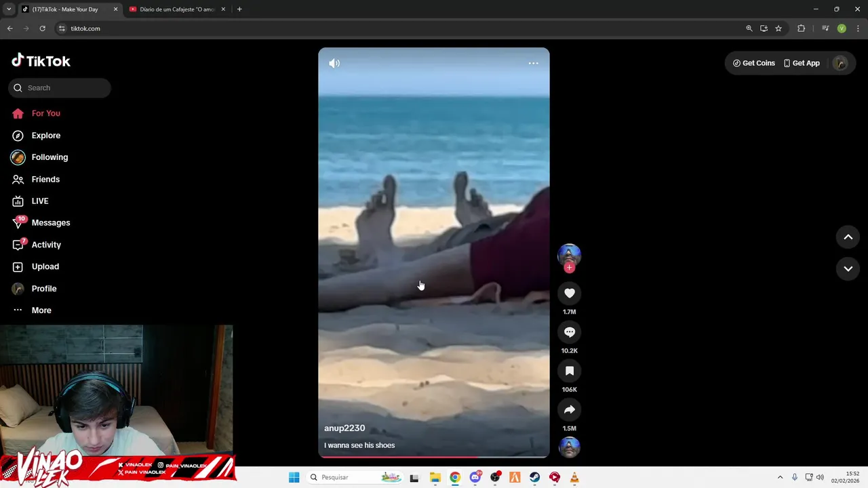Close the Diario de um Cafajeste tab

[223, 9]
